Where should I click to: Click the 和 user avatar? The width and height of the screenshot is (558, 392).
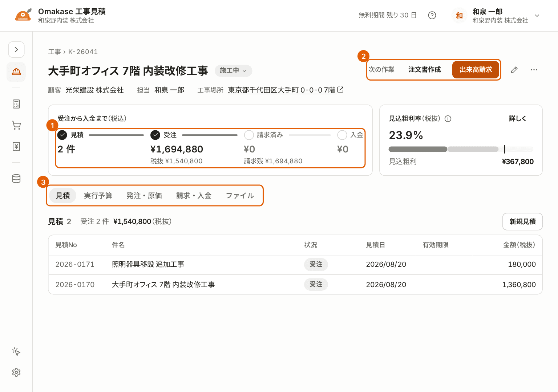[x=459, y=16]
